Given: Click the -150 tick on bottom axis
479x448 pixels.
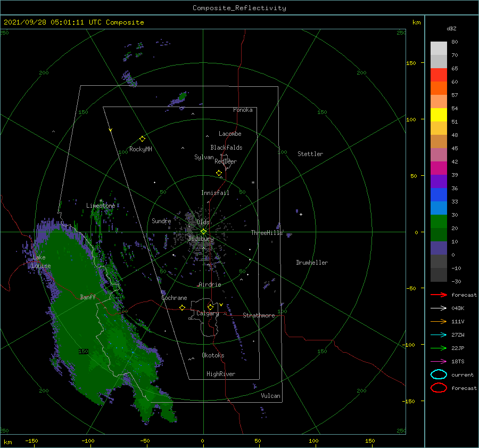Looking at the screenshot, I should coord(31,441).
